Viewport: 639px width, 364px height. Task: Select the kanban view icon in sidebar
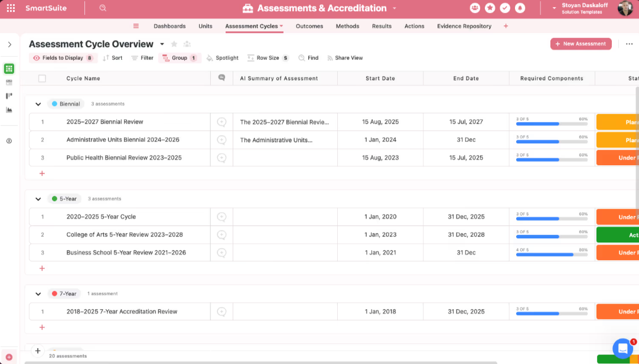click(9, 96)
